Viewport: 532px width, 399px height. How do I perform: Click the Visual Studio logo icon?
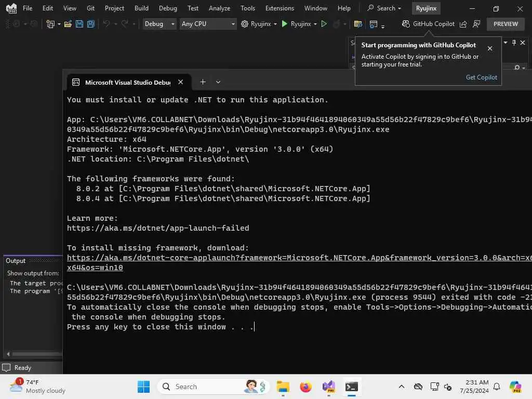11,8
